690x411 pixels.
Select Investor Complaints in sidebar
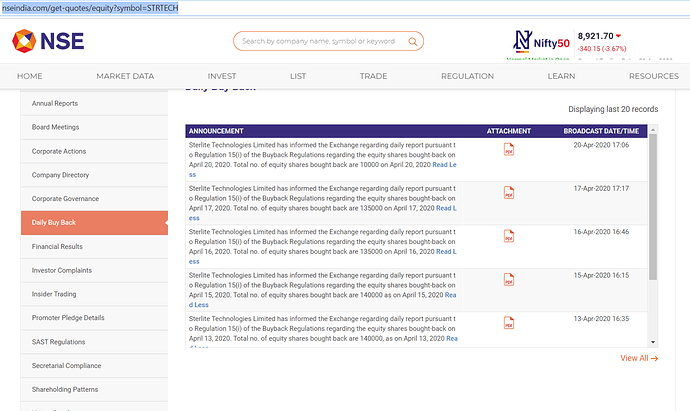pos(94,270)
